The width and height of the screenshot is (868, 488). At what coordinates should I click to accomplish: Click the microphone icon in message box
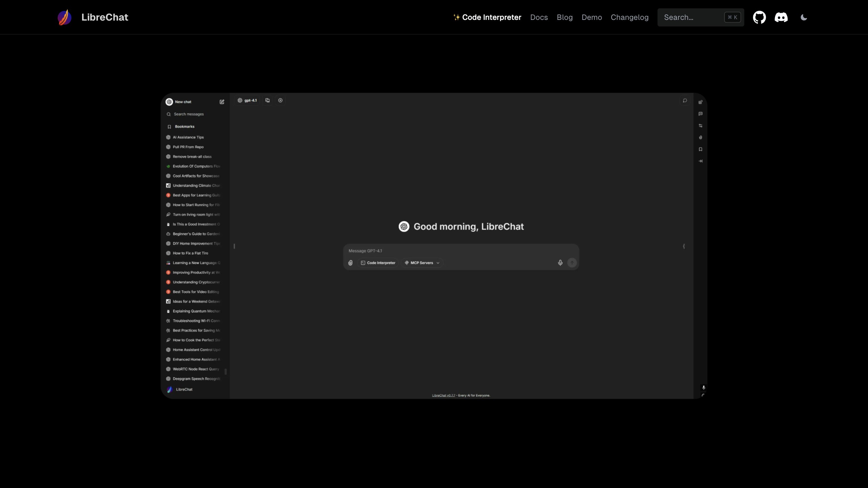[x=560, y=263]
